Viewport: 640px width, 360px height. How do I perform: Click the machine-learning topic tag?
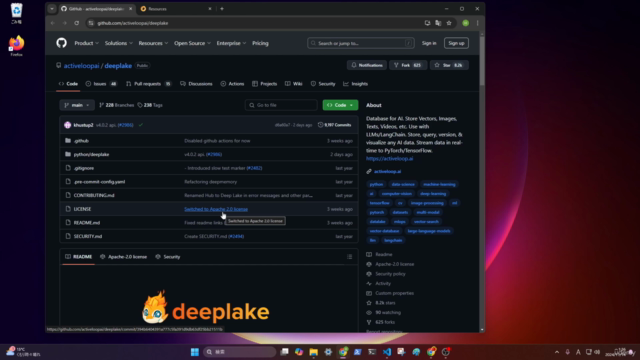tap(439, 184)
